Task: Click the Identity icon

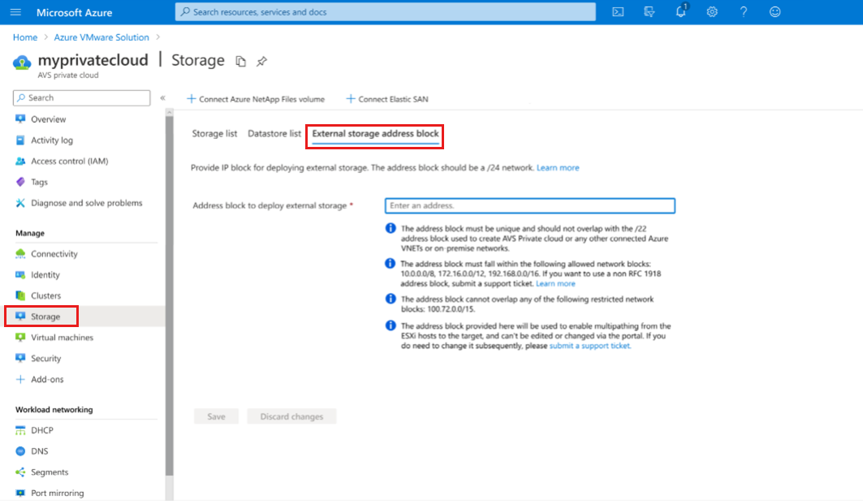Action: [20, 274]
